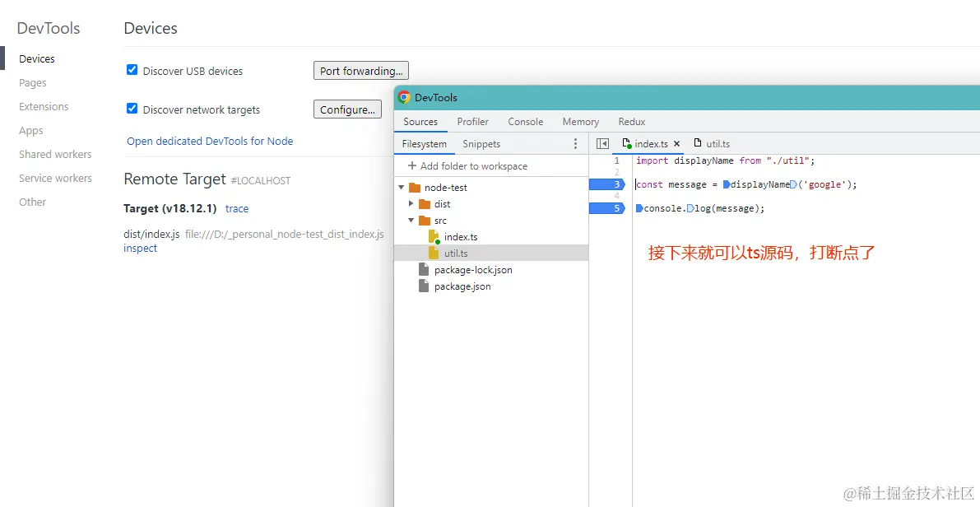This screenshot has height=507, width=980.
Task: Open Shared workers section
Action: [55, 154]
